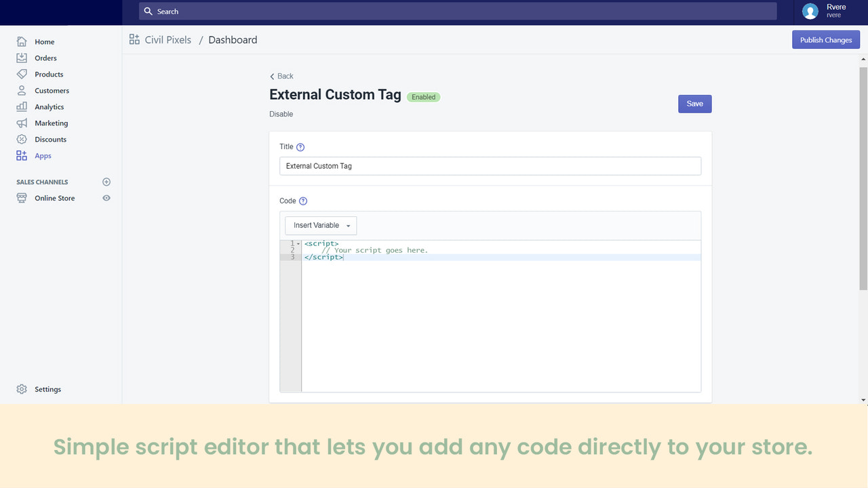Open the Discounts section
This screenshot has height=488, width=868.
[21, 139]
